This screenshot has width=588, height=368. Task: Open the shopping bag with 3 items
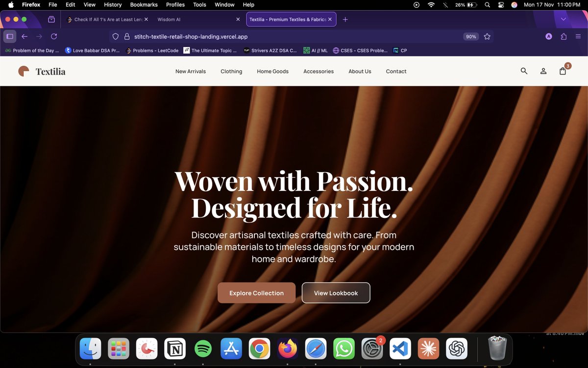tap(563, 71)
